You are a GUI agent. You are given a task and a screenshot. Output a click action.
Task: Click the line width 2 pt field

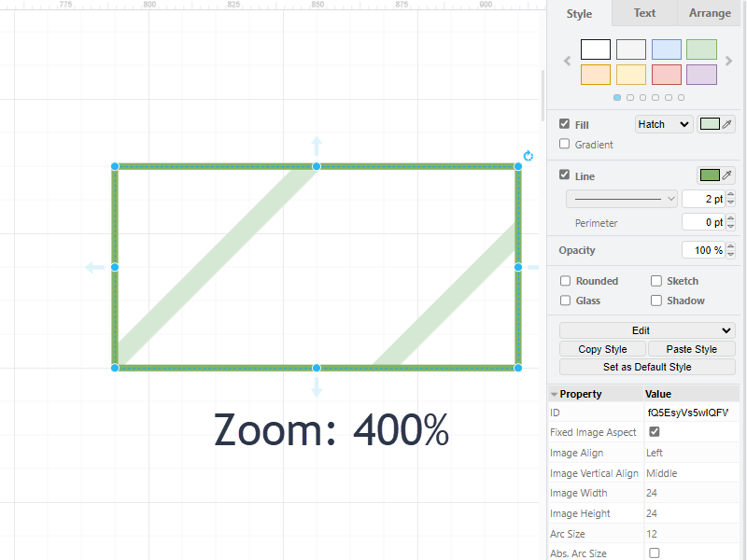coord(704,199)
